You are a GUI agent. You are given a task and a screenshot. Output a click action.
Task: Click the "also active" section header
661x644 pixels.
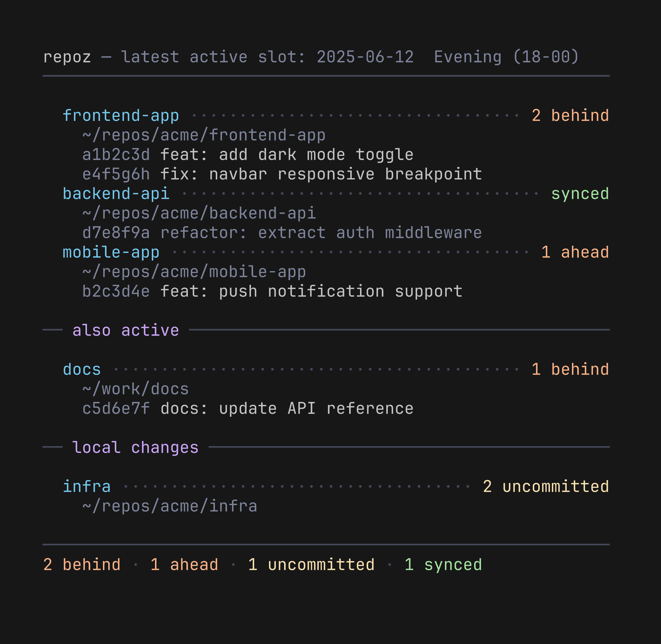click(126, 330)
